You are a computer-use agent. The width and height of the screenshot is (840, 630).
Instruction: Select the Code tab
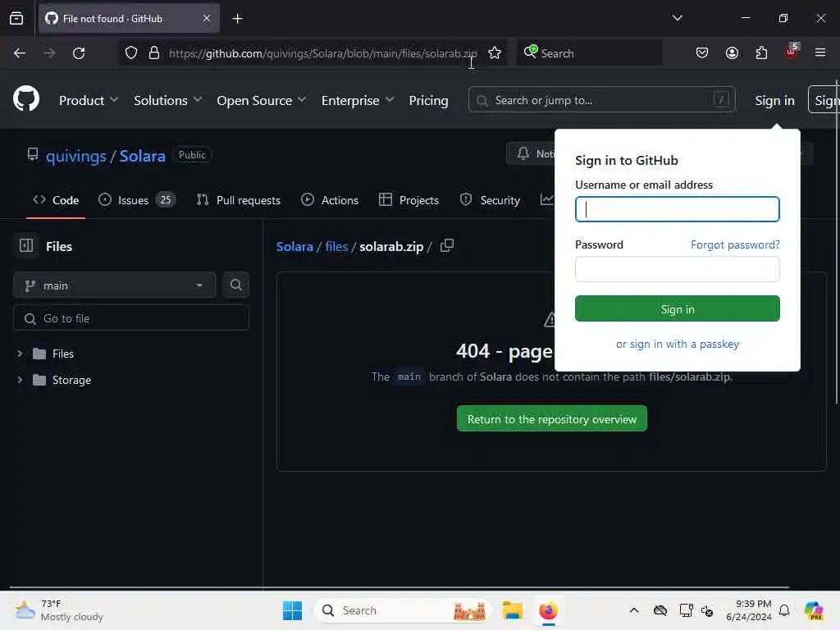point(56,200)
